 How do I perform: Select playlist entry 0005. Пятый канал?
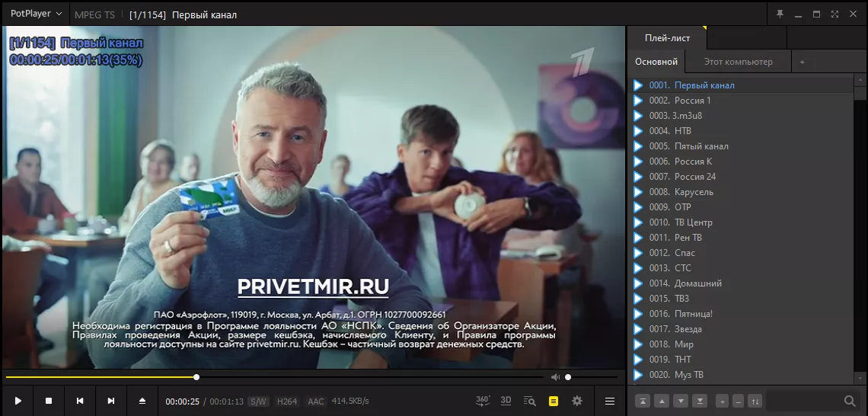tap(742, 146)
